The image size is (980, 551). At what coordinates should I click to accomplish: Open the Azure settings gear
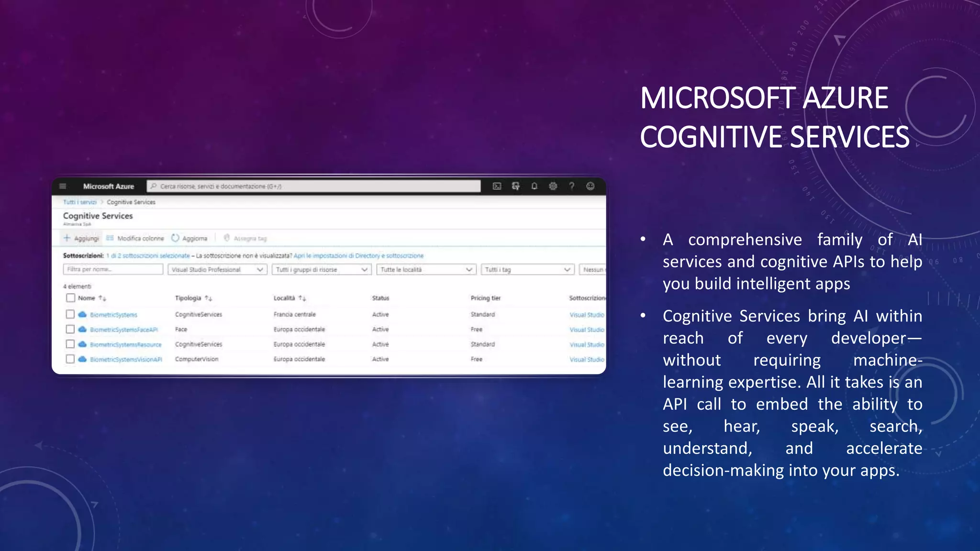[553, 186]
